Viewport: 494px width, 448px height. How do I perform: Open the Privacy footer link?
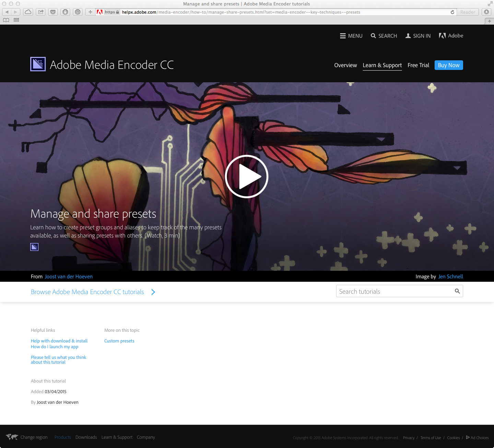[409, 438]
